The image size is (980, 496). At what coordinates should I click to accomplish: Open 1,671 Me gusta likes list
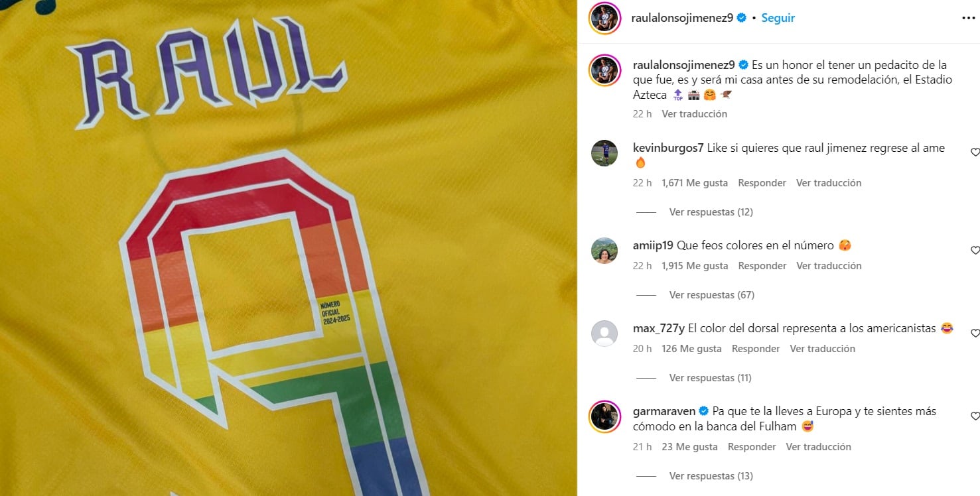[x=695, y=183]
